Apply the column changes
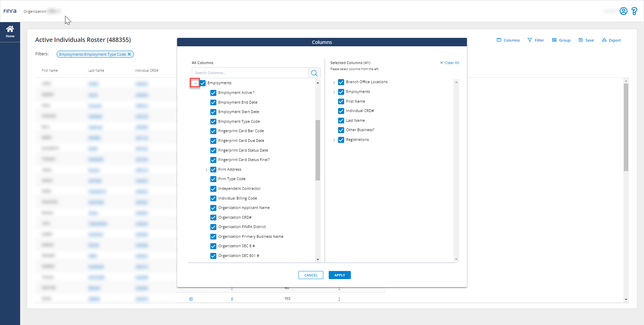644x325 pixels. tap(339, 275)
